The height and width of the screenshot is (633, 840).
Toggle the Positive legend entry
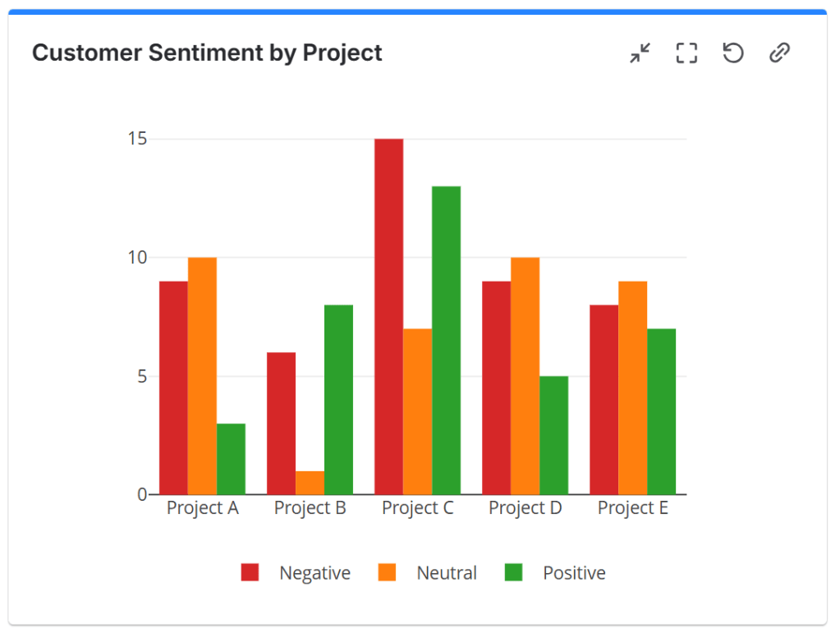pos(574,573)
